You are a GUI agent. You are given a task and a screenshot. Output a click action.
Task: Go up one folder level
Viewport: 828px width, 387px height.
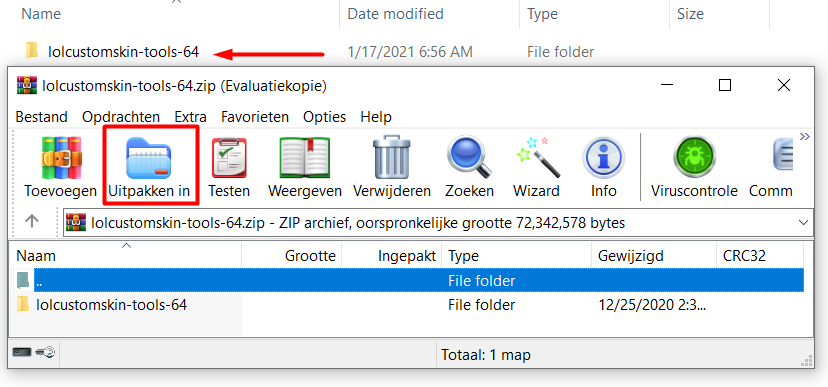32,221
